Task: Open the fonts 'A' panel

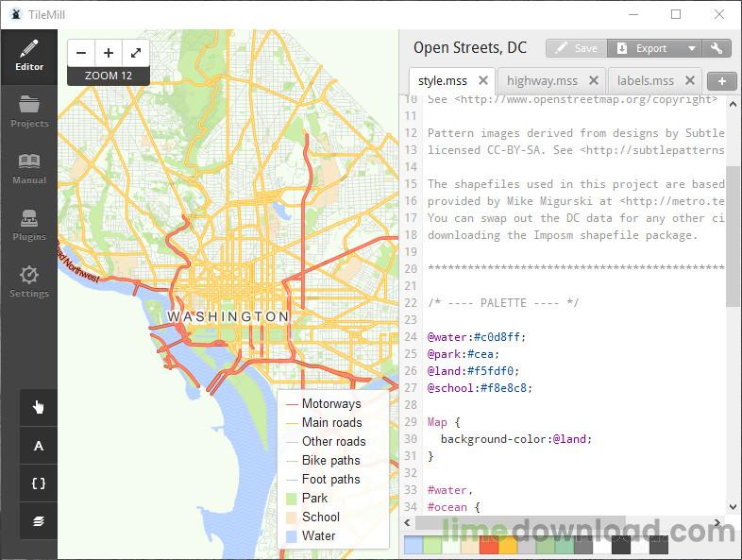Action: click(39, 446)
